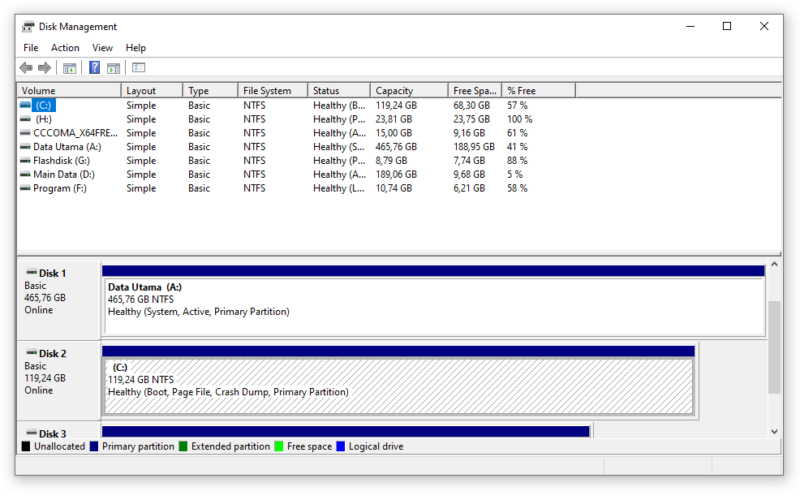
Task: Select the (H:) volume drive icon
Action: [x=25, y=119]
